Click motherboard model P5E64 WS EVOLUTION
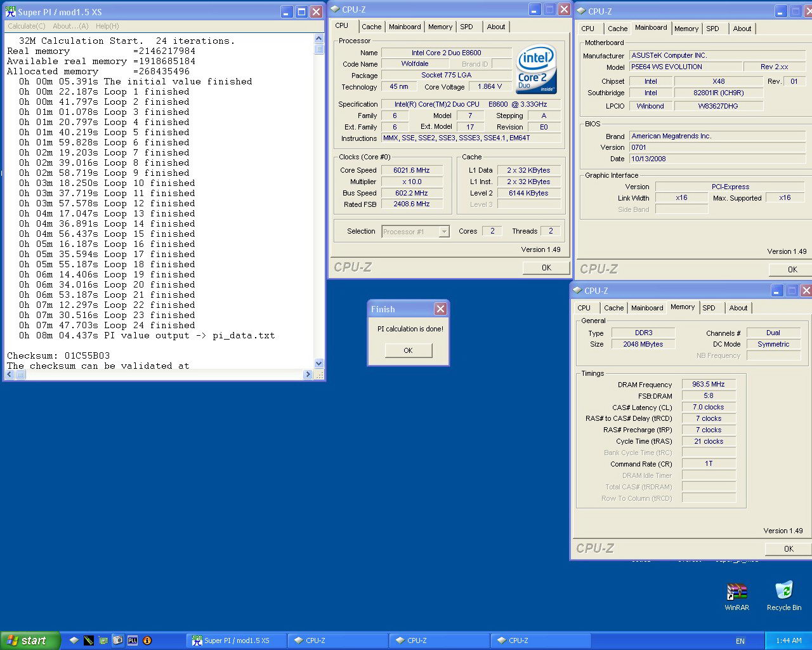Image resolution: width=812 pixels, height=650 pixels. [x=685, y=67]
